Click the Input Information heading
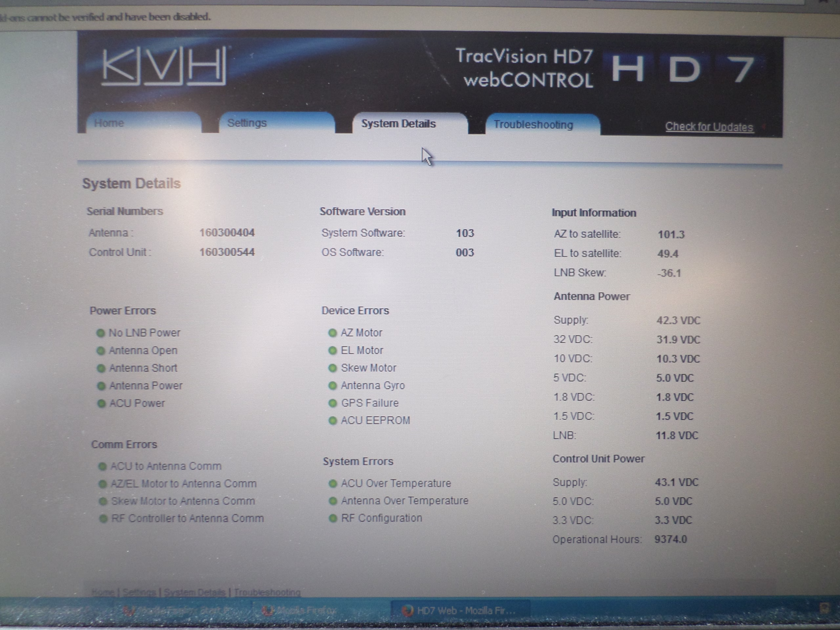The image size is (840, 630). pyautogui.click(x=594, y=213)
